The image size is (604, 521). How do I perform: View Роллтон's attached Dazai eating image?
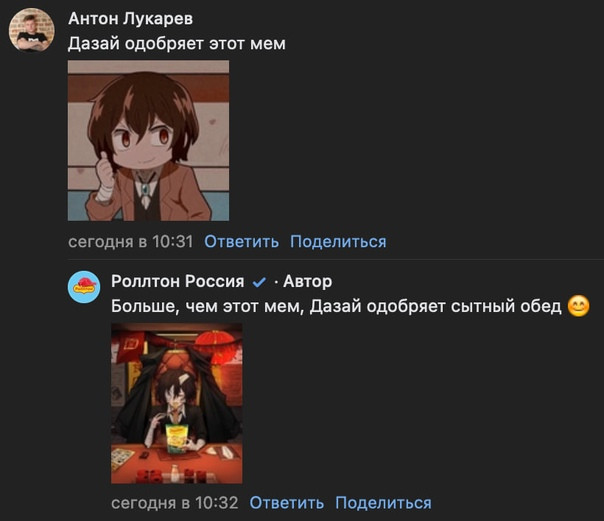click(x=177, y=404)
